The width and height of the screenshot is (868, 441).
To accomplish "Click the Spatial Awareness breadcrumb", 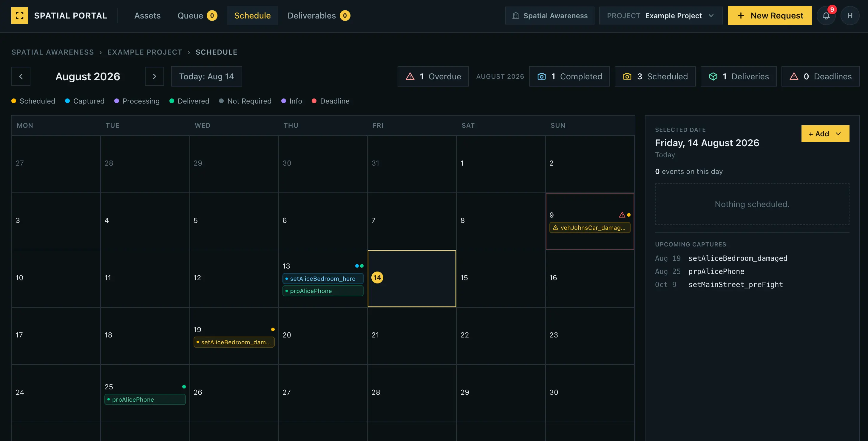I will (x=52, y=52).
